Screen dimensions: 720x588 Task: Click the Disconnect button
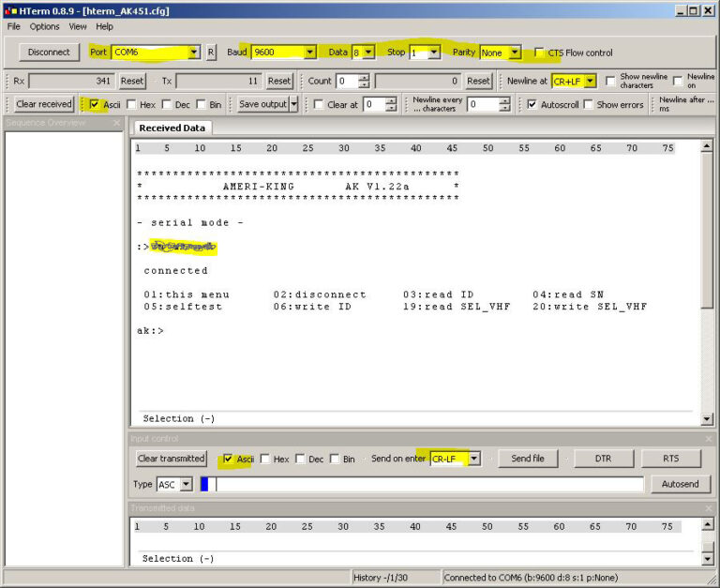49,53
